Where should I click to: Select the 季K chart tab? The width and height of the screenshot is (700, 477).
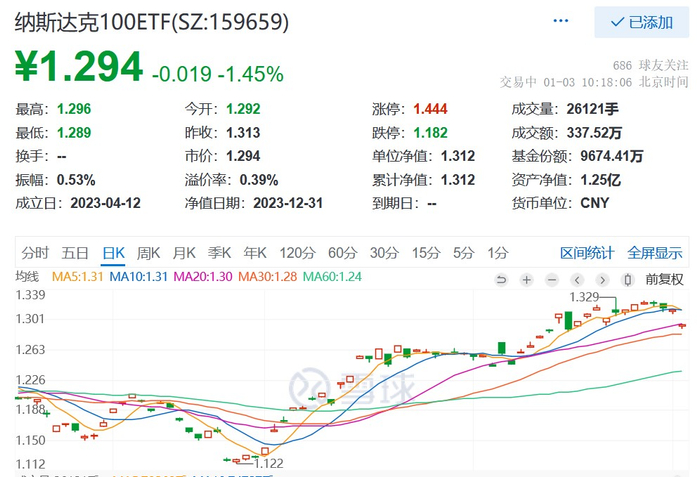[219, 253]
